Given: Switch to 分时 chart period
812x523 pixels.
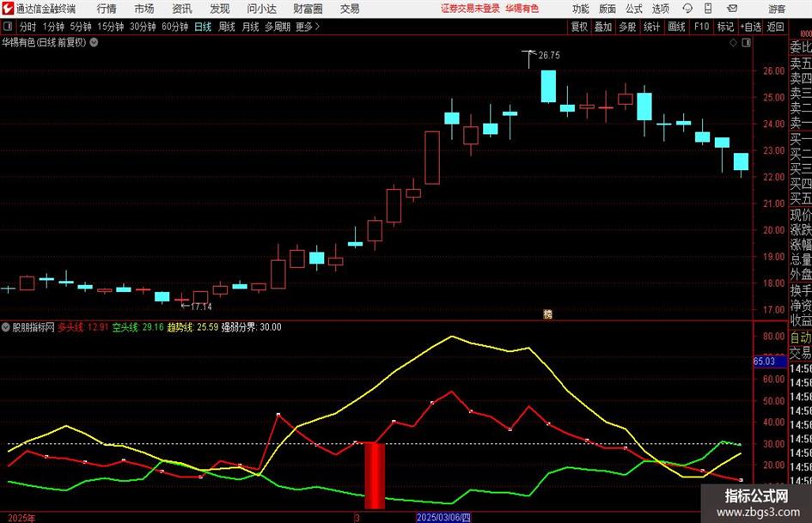Looking at the screenshot, I should tap(27, 27).
